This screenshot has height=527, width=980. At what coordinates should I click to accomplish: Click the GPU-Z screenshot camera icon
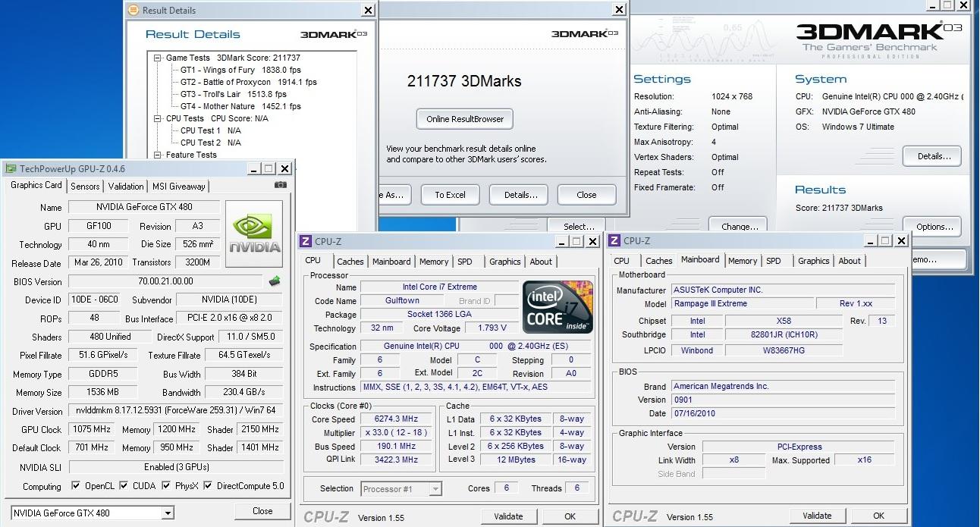pyautogui.click(x=281, y=185)
